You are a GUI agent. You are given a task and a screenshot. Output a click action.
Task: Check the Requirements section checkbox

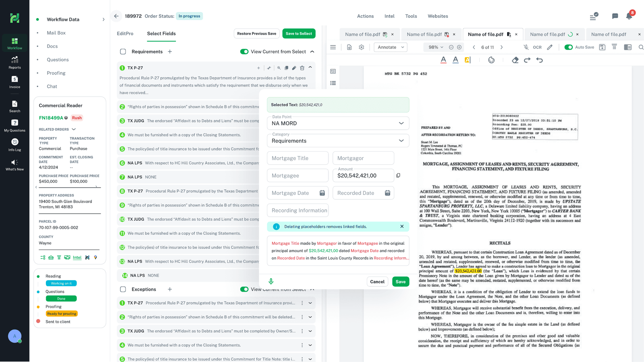(123, 52)
